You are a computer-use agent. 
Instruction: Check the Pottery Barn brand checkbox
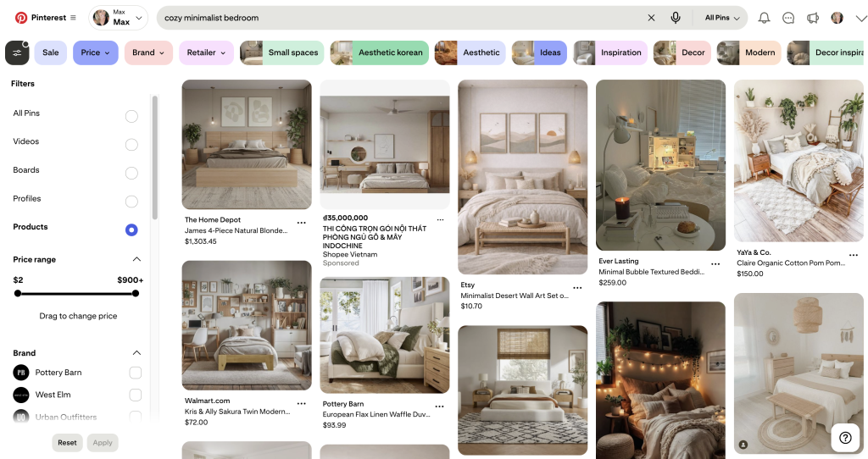[135, 373]
